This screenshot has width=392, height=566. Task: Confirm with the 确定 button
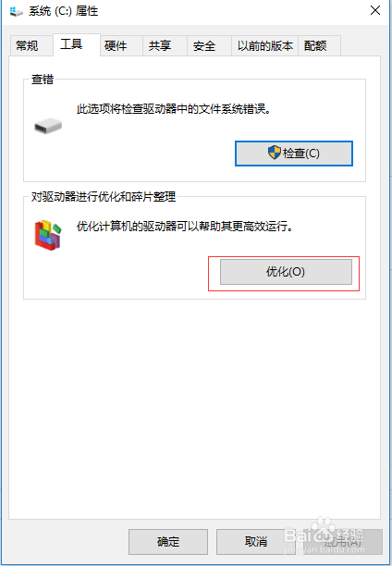tap(168, 541)
